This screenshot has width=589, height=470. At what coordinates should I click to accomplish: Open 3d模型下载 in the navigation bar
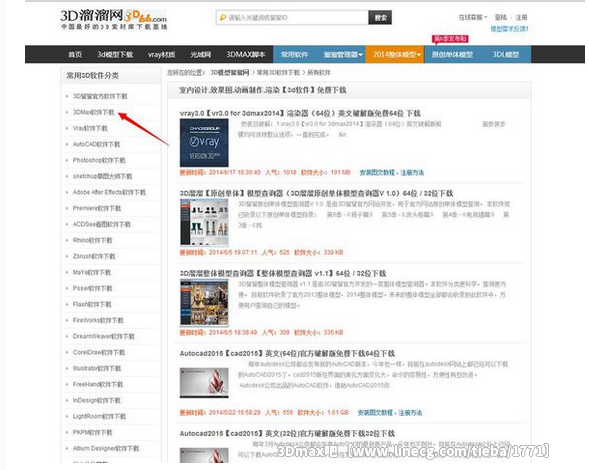[115, 54]
